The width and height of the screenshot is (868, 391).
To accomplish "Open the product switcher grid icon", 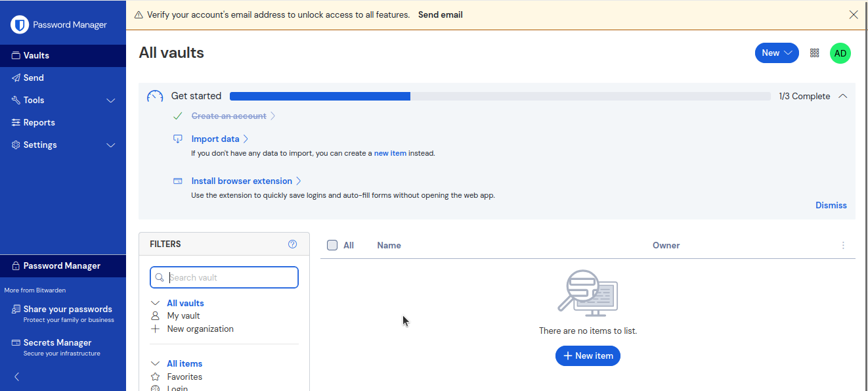I will tap(814, 53).
